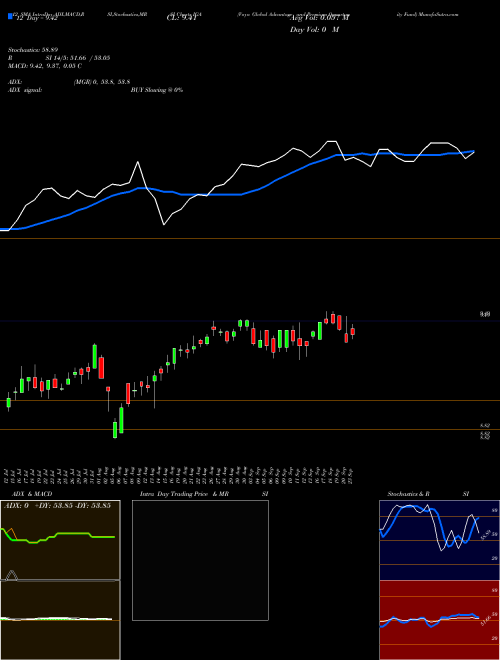Click the sharp peak of the white price line
This screenshot has height=660, width=500.
(138, 162)
